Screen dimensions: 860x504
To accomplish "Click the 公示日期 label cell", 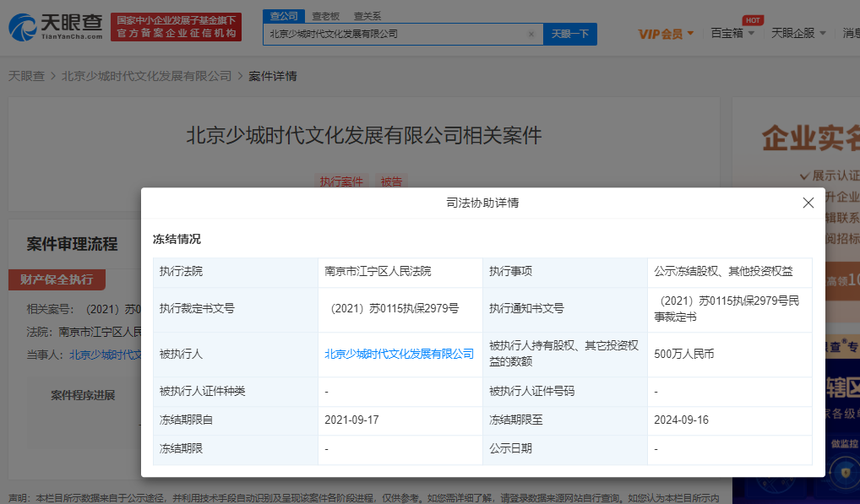I will coord(565,450).
